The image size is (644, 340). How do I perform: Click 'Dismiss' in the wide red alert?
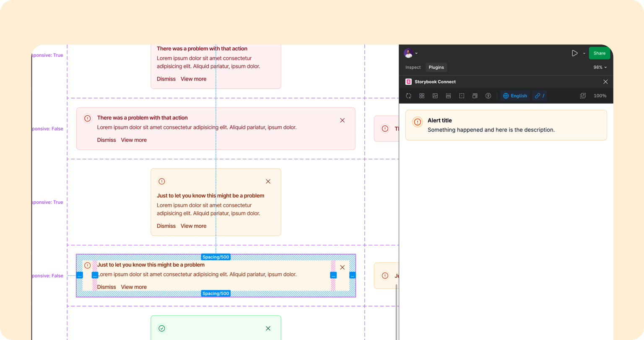106,140
